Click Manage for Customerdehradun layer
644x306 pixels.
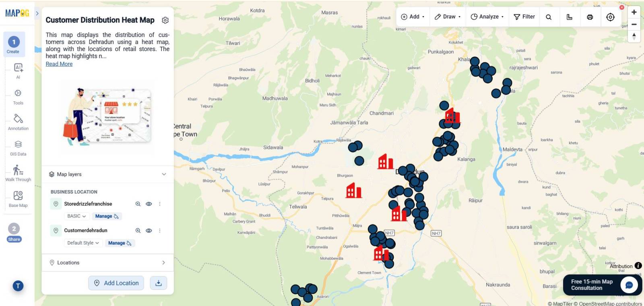point(120,243)
